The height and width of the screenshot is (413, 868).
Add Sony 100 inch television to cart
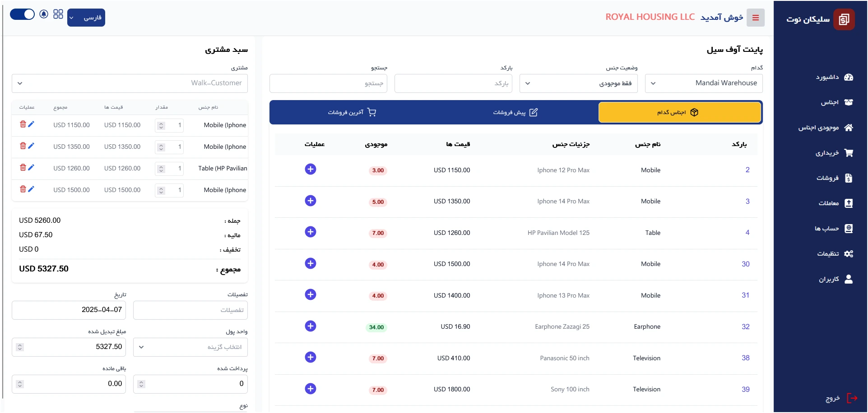[x=311, y=389]
